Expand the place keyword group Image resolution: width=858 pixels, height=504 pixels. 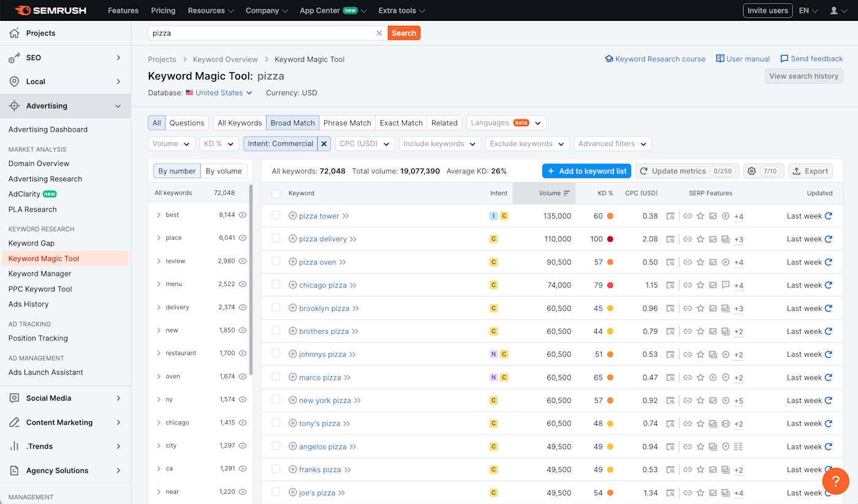(x=159, y=238)
